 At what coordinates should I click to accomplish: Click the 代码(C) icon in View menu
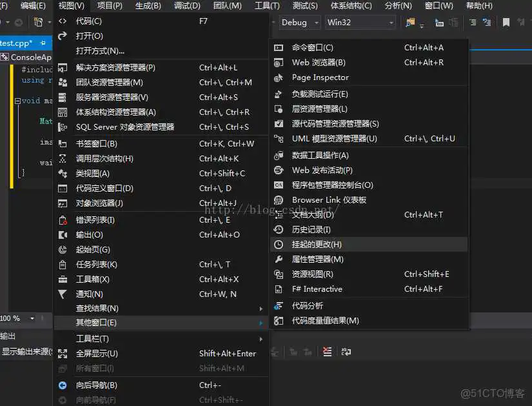coord(63,21)
